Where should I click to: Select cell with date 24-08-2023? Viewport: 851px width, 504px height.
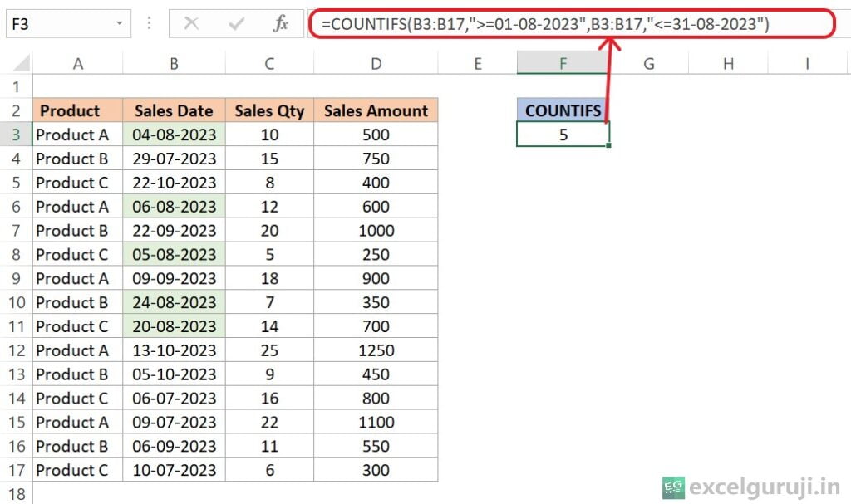(174, 302)
